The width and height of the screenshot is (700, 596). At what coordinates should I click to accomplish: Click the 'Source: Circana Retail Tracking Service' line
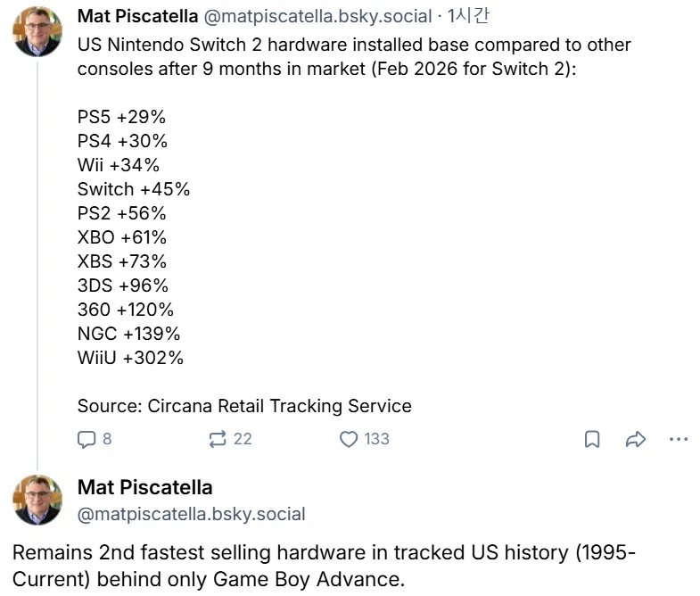(x=244, y=406)
